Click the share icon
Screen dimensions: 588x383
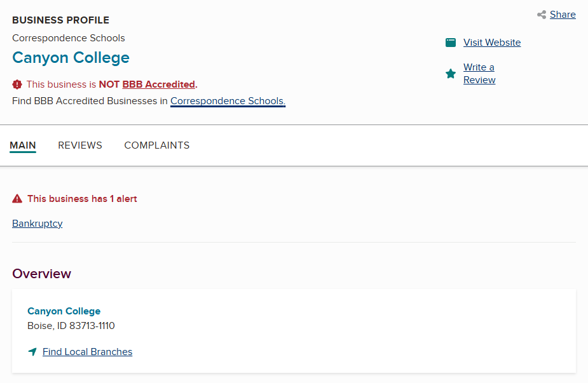pos(542,15)
